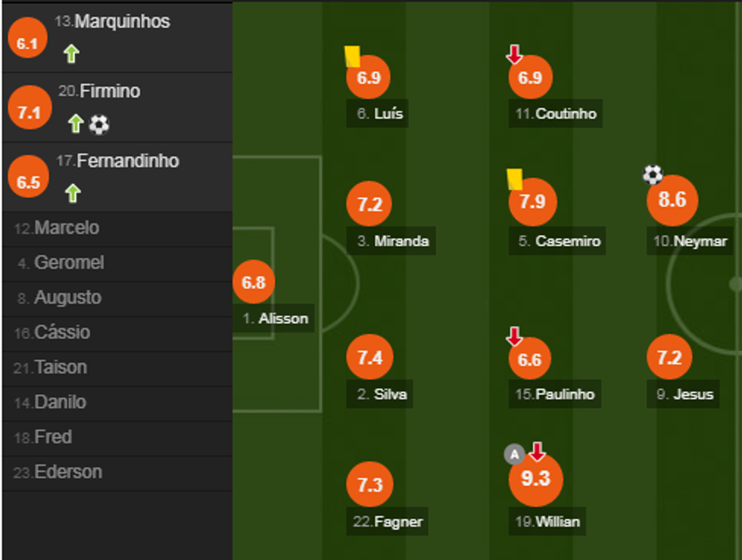
Task: Click the green sub-in arrow under Fernandinho
Action: pyautogui.click(x=73, y=194)
